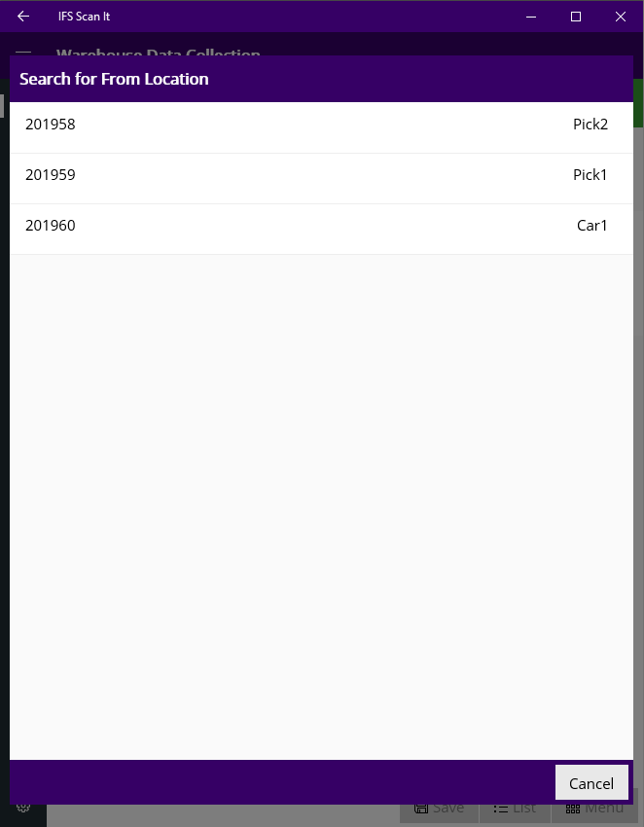This screenshot has height=827, width=644.
Task: Select location number 201958
Action: [x=51, y=125]
